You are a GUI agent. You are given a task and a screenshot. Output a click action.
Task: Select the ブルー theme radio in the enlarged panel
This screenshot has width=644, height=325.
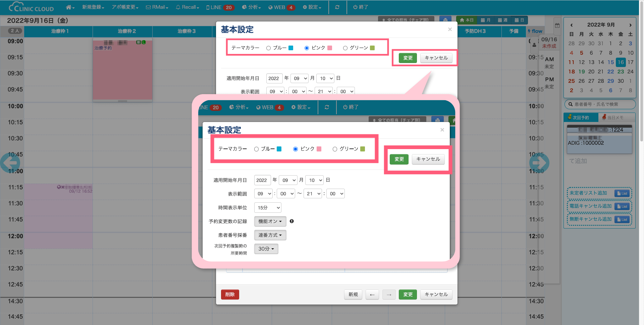click(257, 149)
